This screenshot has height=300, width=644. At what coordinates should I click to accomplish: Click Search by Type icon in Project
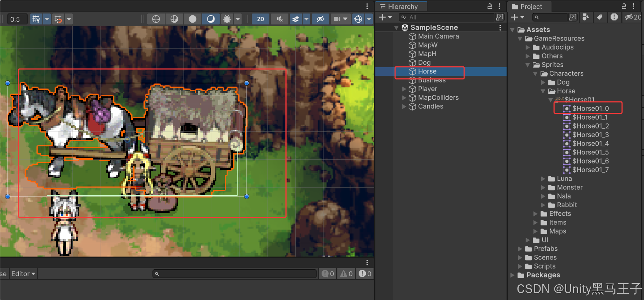coord(586,17)
